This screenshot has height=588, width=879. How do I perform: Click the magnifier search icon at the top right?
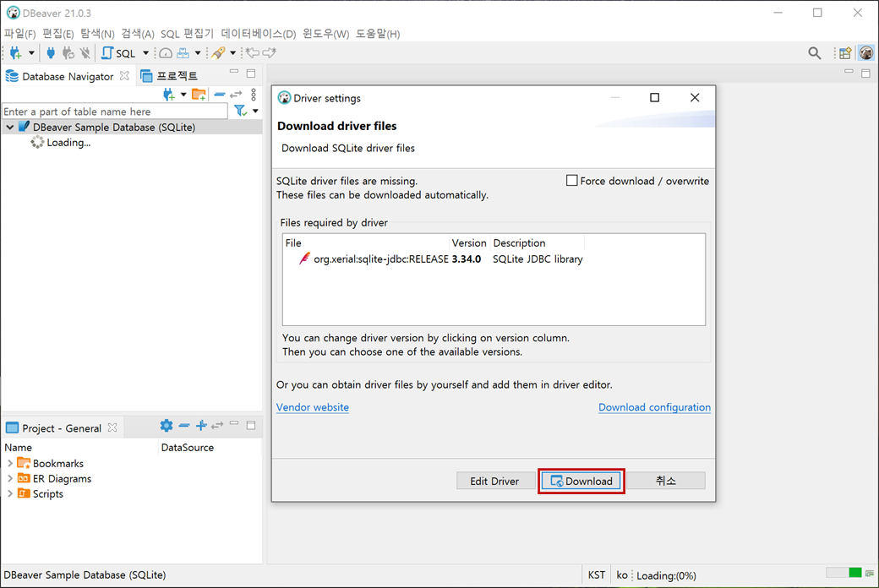[815, 53]
